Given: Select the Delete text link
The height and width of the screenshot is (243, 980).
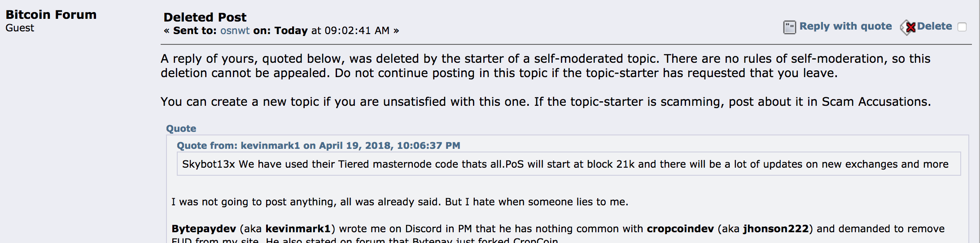Looking at the screenshot, I should pos(934,26).
